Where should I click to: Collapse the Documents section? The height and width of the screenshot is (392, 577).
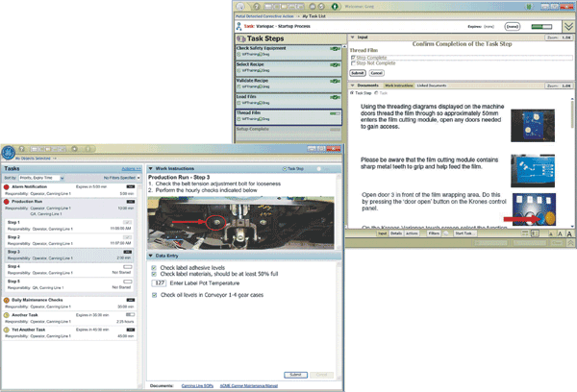[352, 86]
